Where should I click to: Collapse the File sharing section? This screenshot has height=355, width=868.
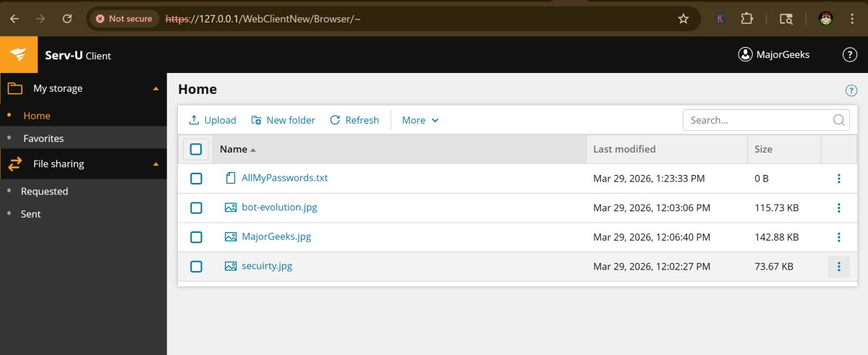[156, 164]
